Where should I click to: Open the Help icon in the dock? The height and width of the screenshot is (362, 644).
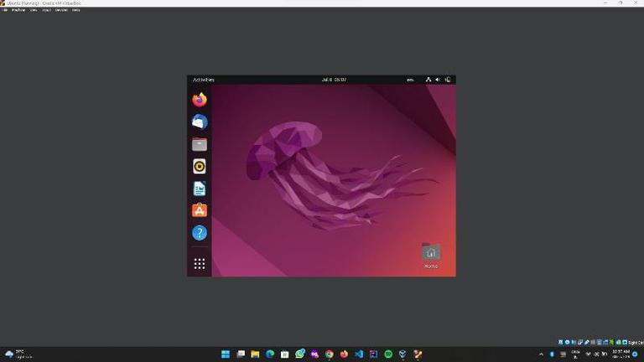tap(200, 233)
